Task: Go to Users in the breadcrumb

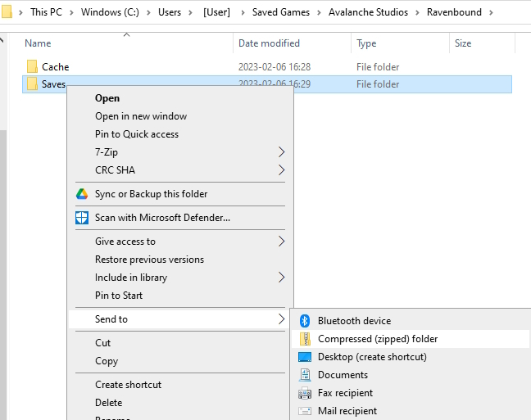Action: click(170, 12)
